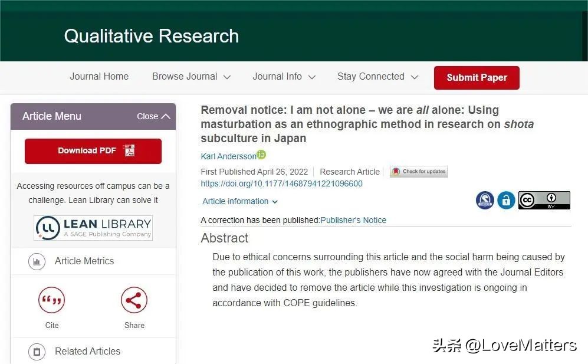Expand the Browse Journal dropdown
Viewport: 588px width, 364px height.
(x=191, y=77)
